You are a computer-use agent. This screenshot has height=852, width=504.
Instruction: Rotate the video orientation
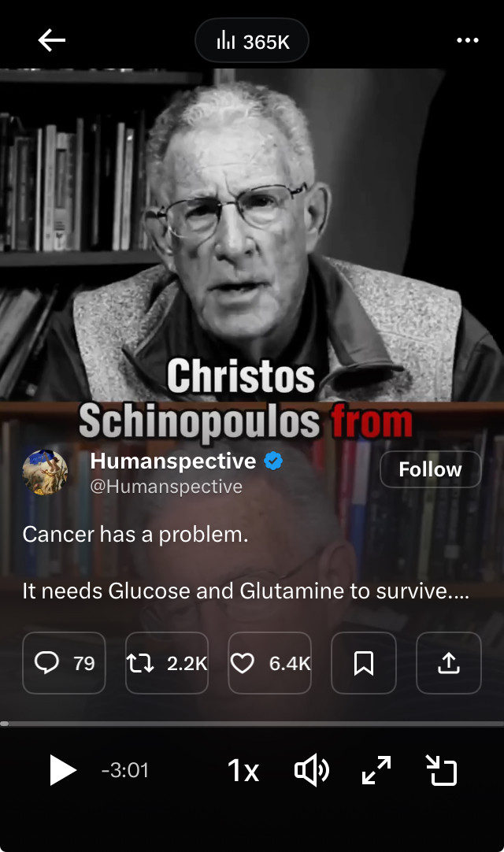[441, 770]
